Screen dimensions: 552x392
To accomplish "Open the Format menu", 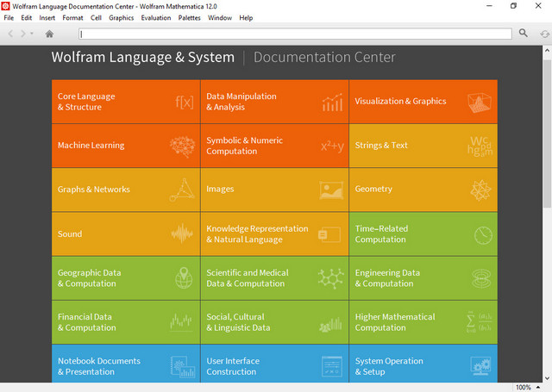I will click(72, 17).
